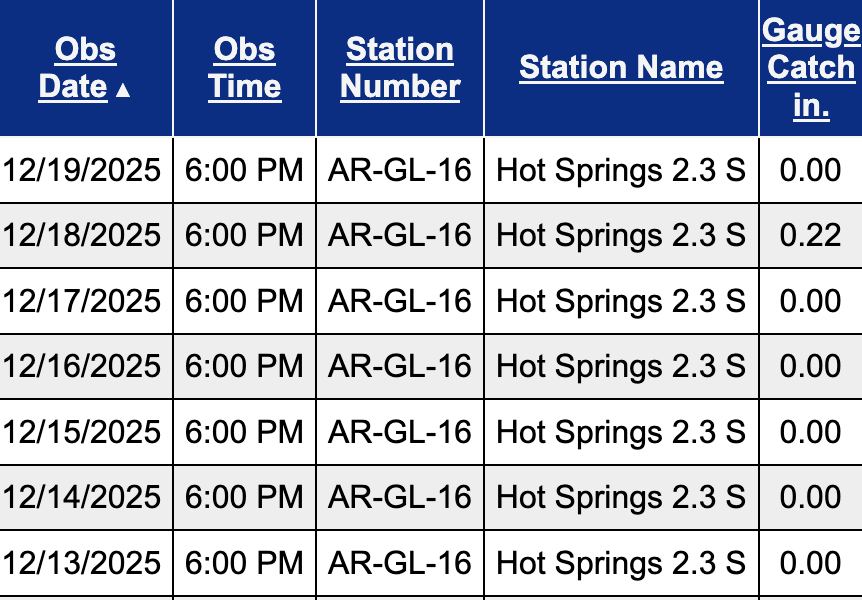Click the Obs Time column header link

pyautogui.click(x=244, y=68)
